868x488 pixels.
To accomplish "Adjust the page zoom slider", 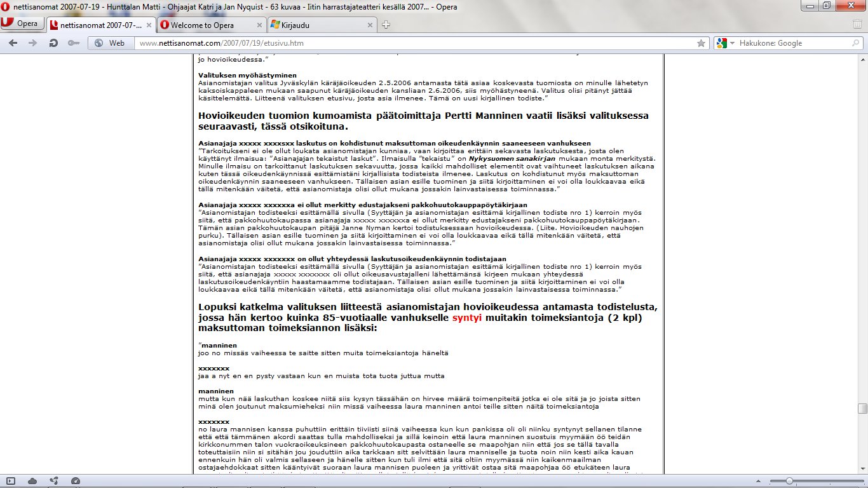I will 788,480.
